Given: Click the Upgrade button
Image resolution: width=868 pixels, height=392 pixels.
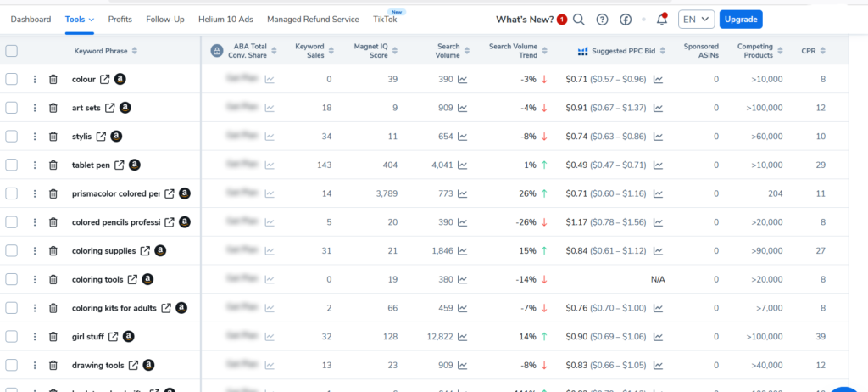Looking at the screenshot, I should [x=741, y=20].
